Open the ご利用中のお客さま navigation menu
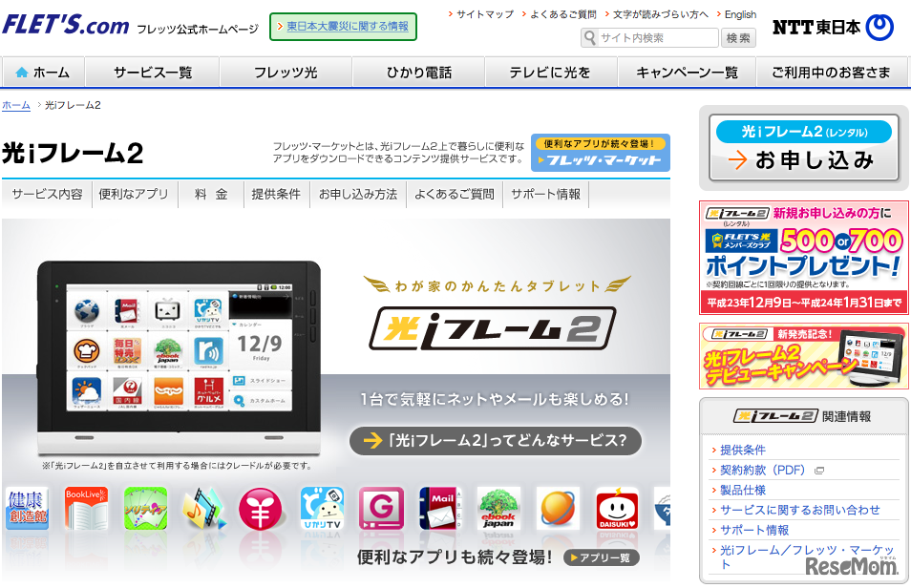This screenshot has width=911, height=588. pos(833,72)
